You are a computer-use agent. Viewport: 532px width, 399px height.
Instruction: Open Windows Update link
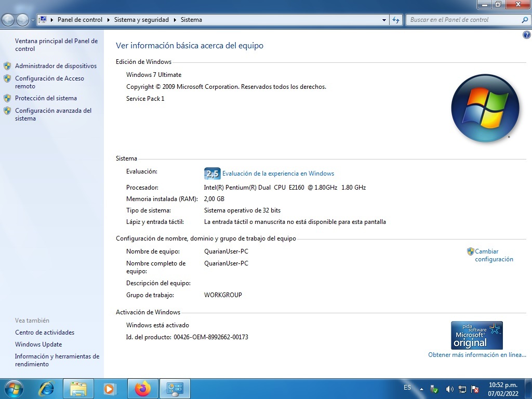tap(38, 344)
